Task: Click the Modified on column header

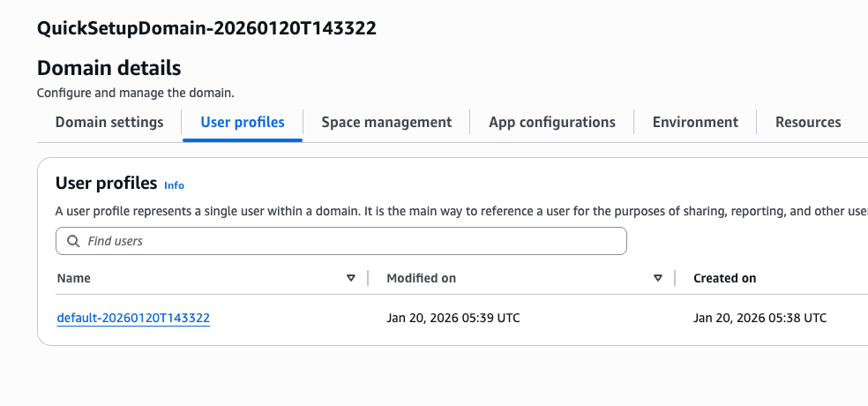Action: (x=422, y=278)
